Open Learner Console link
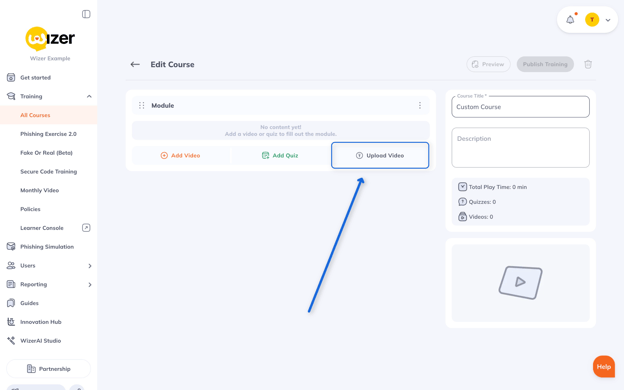This screenshot has height=390, width=624. [x=42, y=228]
